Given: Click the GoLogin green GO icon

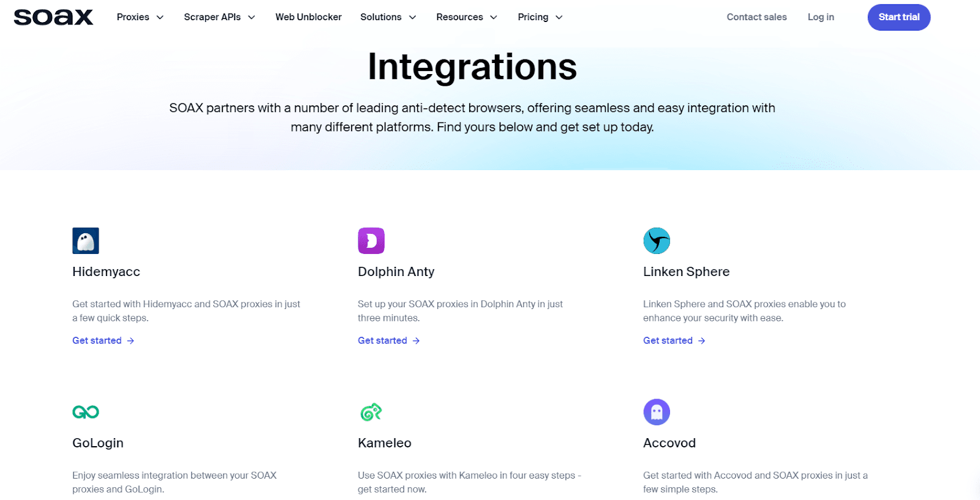Looking at the screenshot, I should pyautogui.click(x=86, y=412).
